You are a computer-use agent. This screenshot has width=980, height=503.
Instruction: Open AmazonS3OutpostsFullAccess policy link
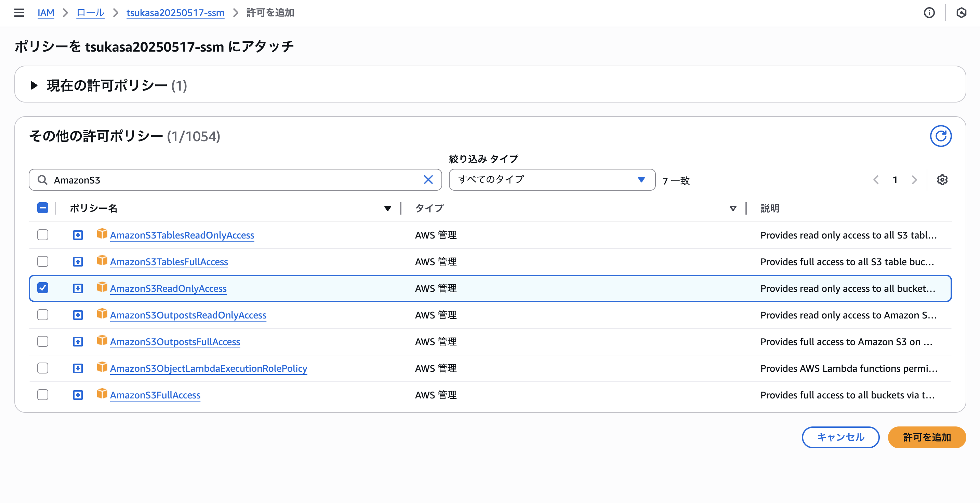click(x=175, y=342)
